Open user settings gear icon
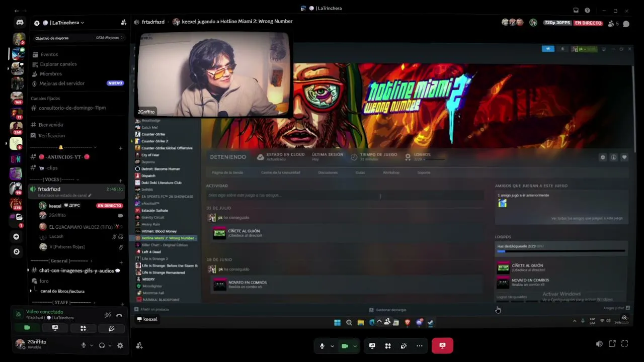Viewport: 644px width, 362px height. tap(120, 345)
